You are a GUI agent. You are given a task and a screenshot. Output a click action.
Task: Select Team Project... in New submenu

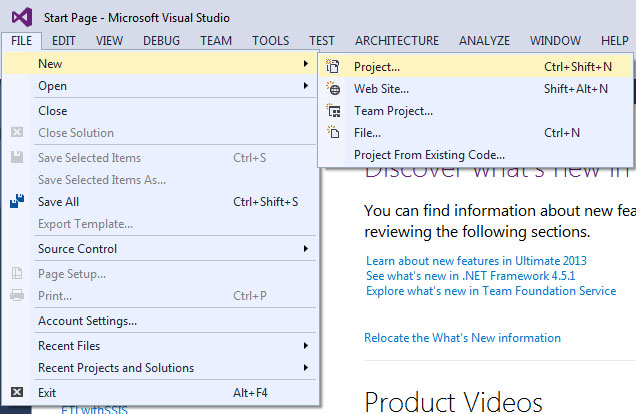pyautogui.click(x=476, y=111)
